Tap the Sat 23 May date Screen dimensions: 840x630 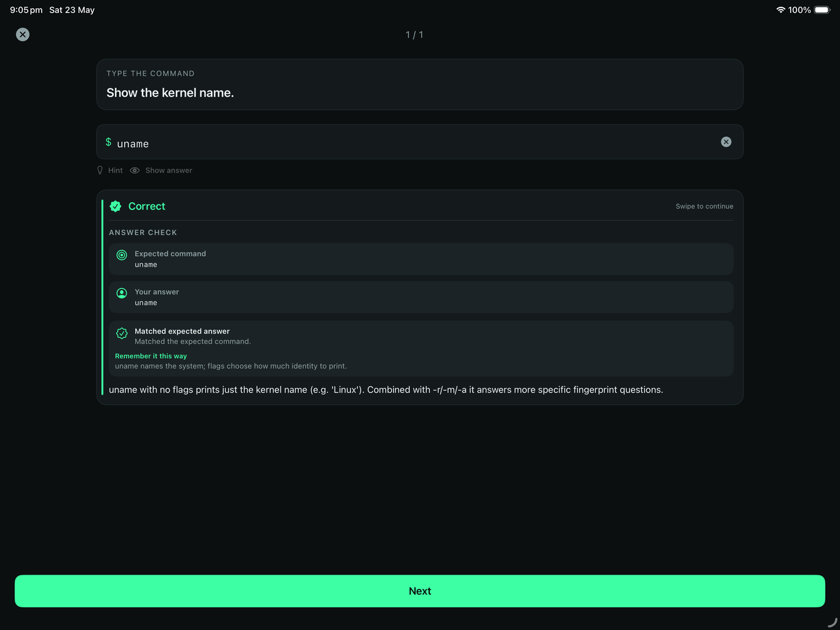point(72,10)
